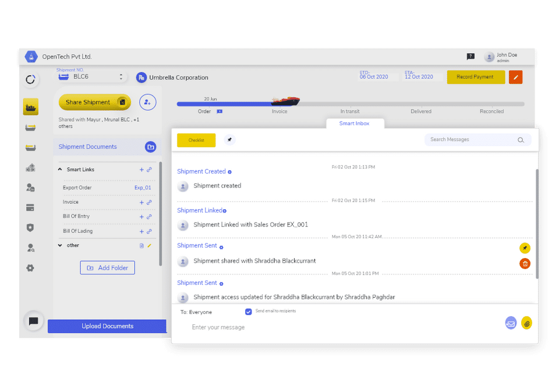Open the help question-mark chat icon
The height and width of the screenshot is (392, 559).
[470, 56]
